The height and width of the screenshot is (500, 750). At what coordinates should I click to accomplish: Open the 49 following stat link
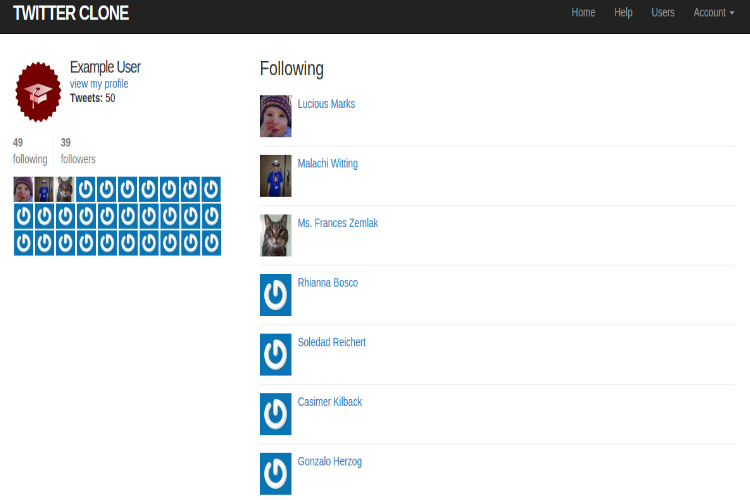point(30,151)
